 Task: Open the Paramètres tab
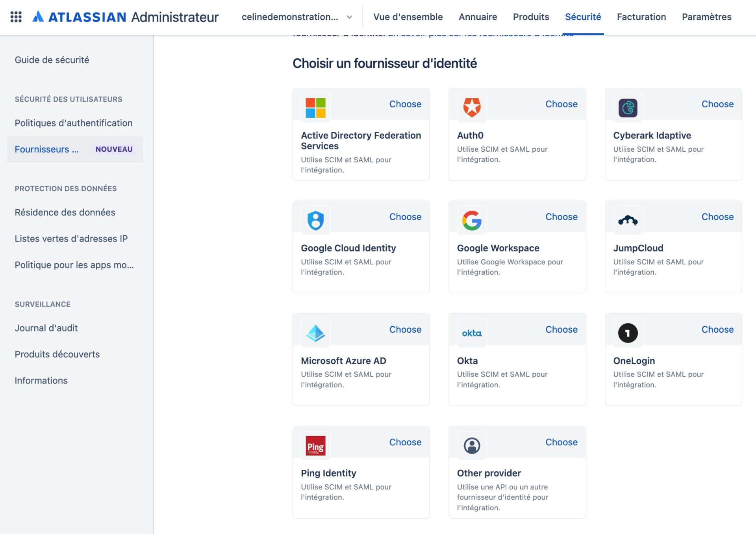706,17
